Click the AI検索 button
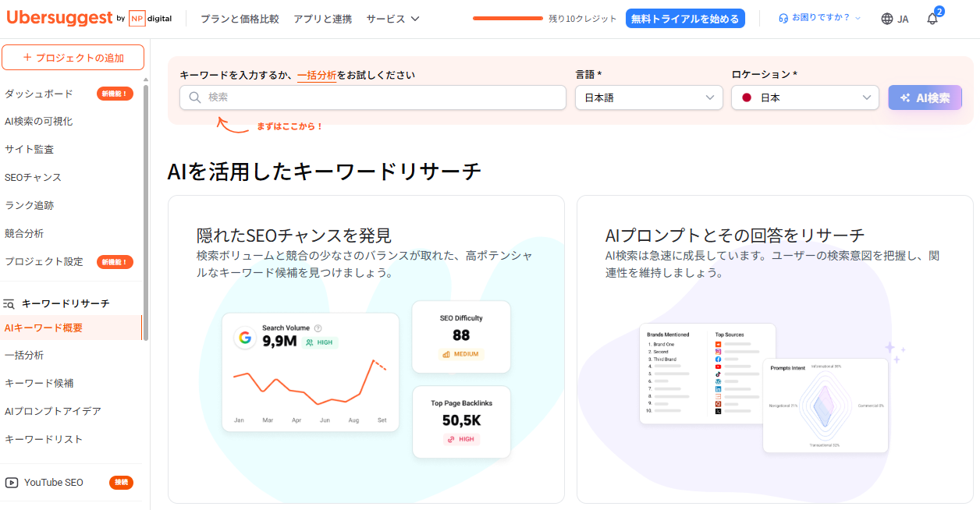This screenshot has width=980, height=510. tap(925, 97)
